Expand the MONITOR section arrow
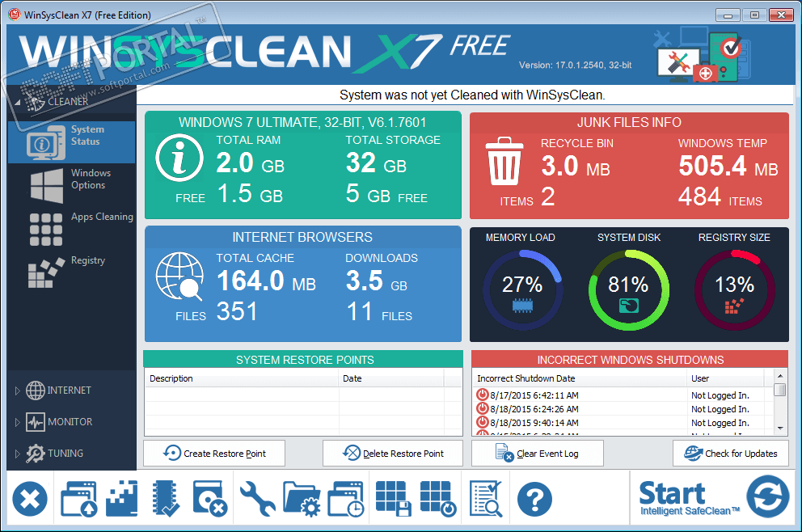The image size is (802, 532). [x=18, y=423]
